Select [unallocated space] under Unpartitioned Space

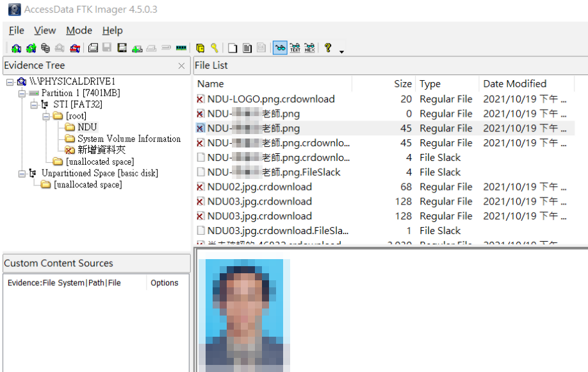pyautogui.click(x=88, y=185)
